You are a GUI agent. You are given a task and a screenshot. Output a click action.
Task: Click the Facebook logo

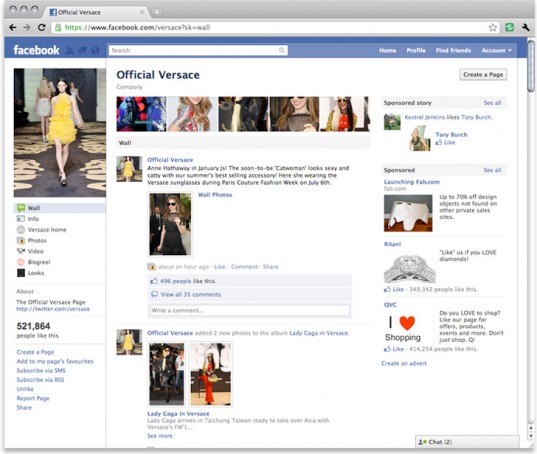coord(36,50)
